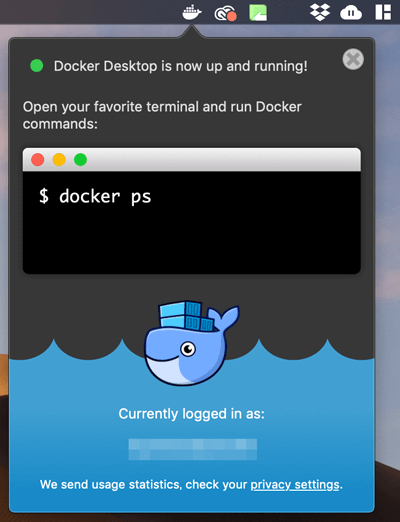400x522 pixels.
Task: Open the privacy settings link
Action: click(x=295, y=484)
